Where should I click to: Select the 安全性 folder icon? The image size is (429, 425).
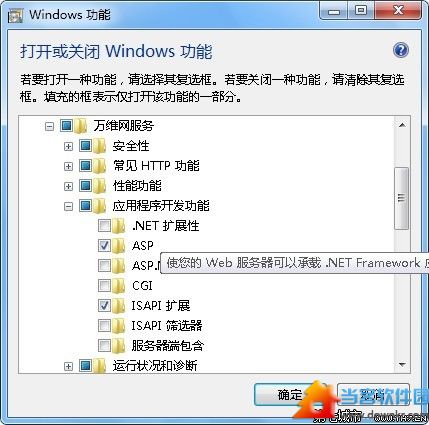[x=99, y=146]
